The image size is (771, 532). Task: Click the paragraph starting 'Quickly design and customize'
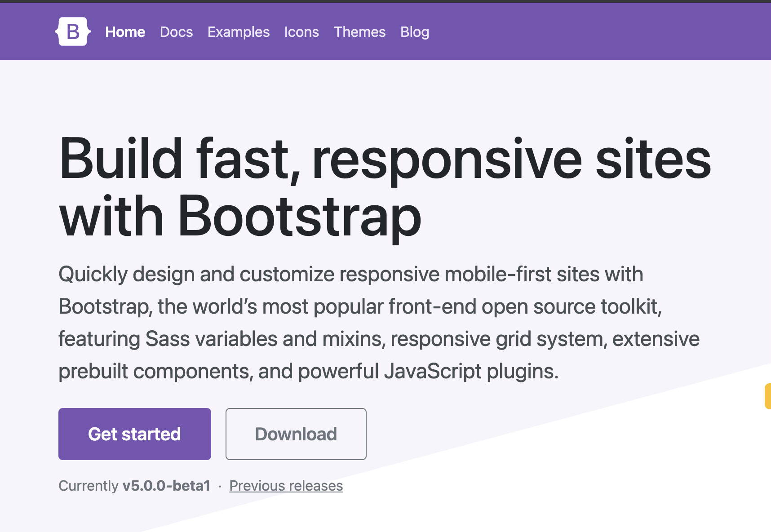tap(379, 323)
